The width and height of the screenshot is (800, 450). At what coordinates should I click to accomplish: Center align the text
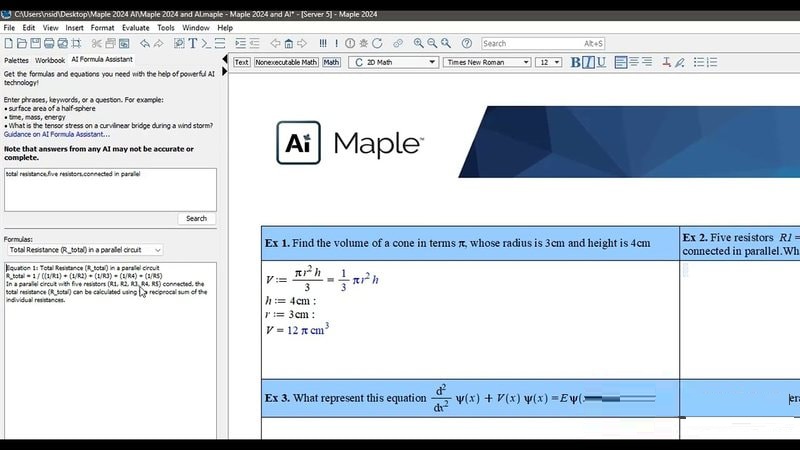[x=634, y=62]
